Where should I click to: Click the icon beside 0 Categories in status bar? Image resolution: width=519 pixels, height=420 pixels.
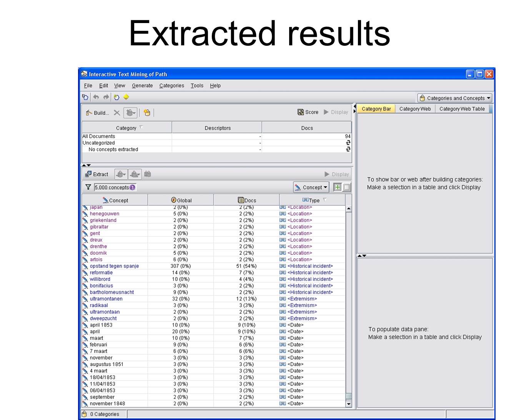[x=85, y=414]
